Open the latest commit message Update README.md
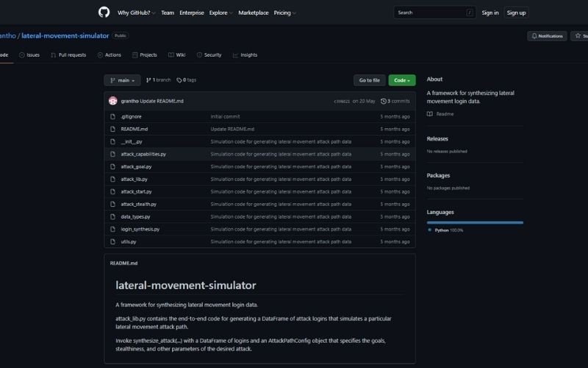This screenshot has width=588, height=368. pyautogui.click(x=162, y=101)
